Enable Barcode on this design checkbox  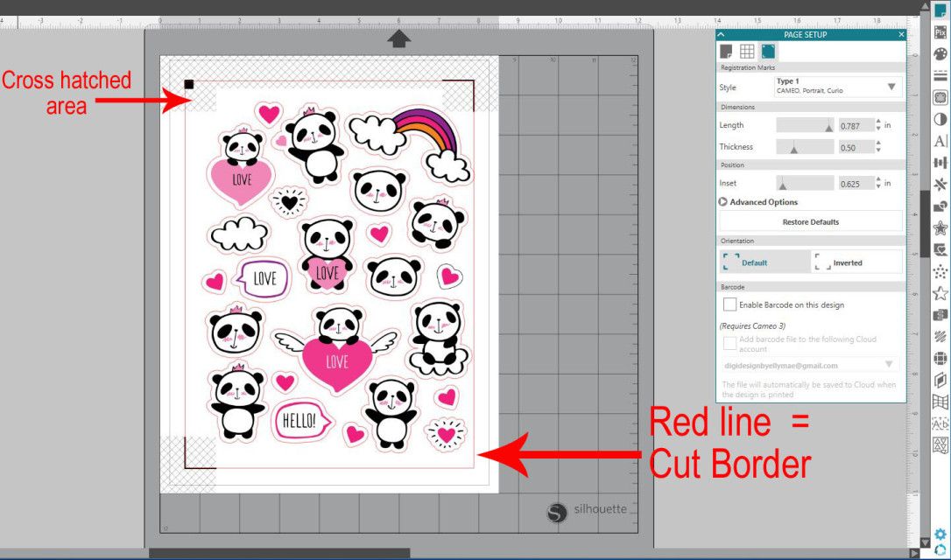(730, 304)
